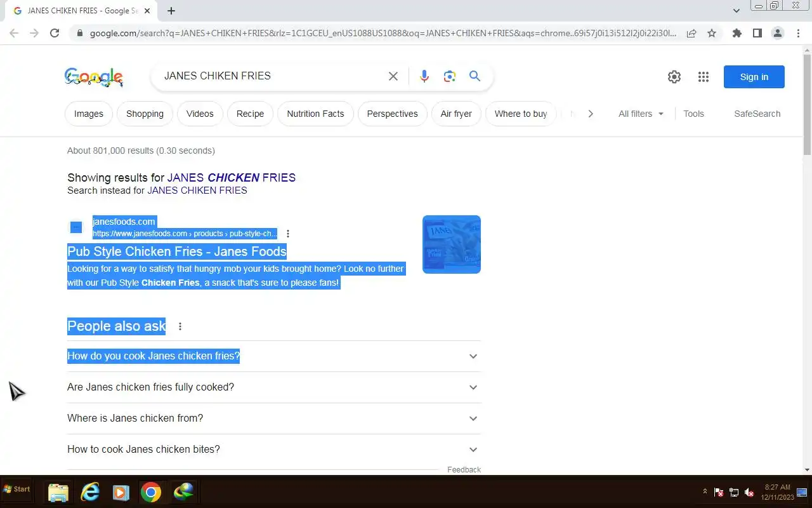The width and height of the screenshot is (812, 508).
Task: Click the Feedback link
Action: click(464, 470)
